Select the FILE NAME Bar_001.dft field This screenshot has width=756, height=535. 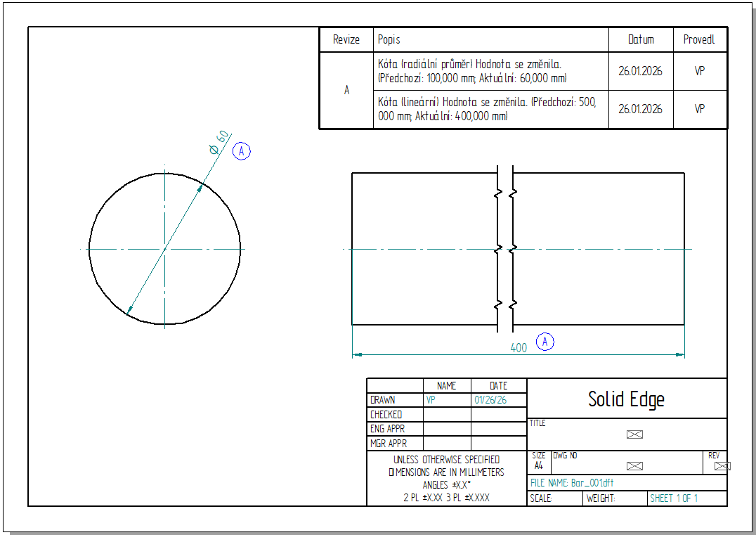coord(573,483)
